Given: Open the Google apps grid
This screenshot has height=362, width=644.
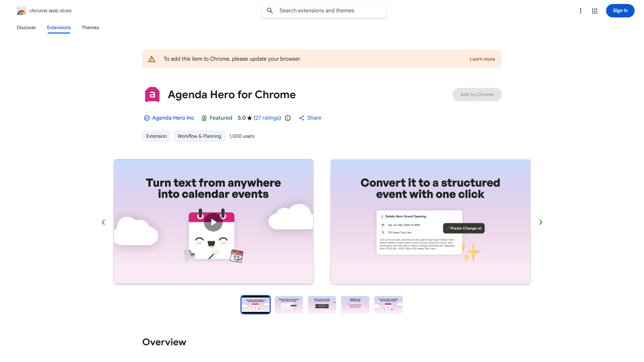Looking at the screenshot, I should coord(594,11).
